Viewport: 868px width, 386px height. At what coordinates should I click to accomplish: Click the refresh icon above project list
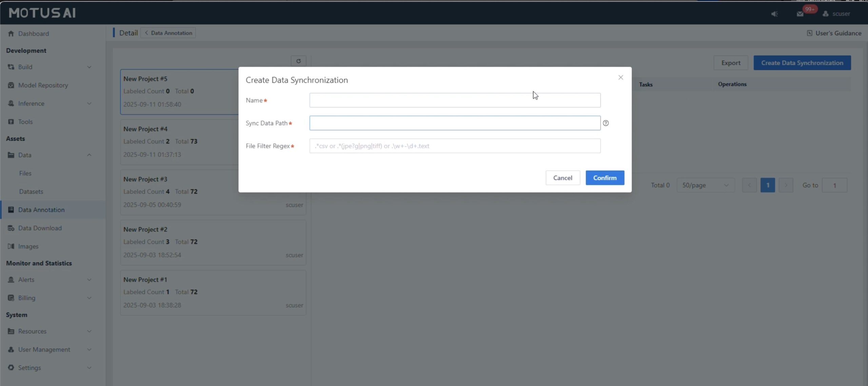tap(298, 61)
